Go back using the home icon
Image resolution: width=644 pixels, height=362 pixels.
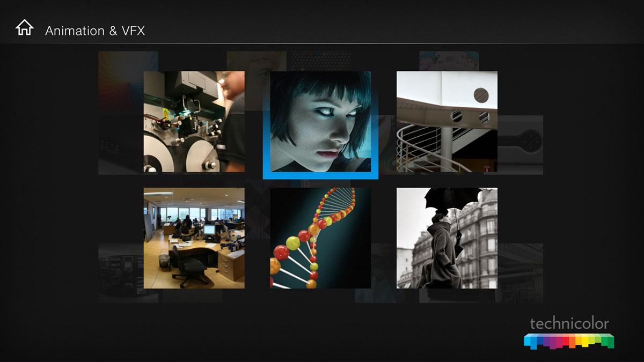[x=25, y=27]
